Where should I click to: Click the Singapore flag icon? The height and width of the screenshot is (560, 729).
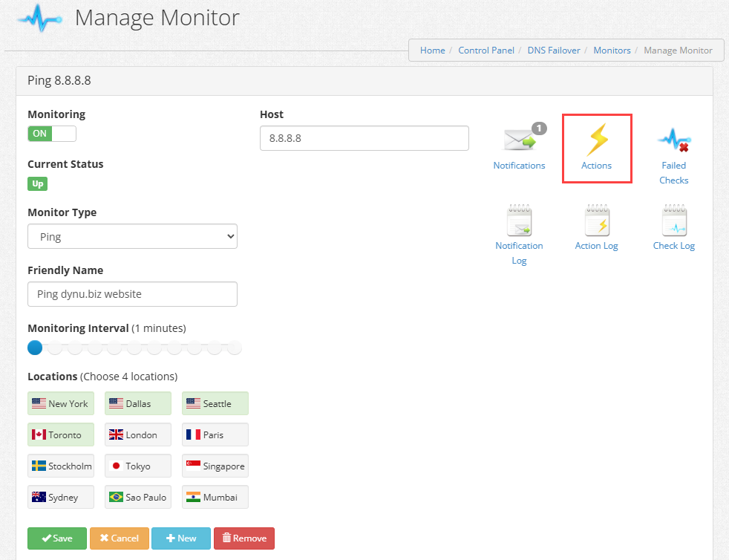[x=194, y=466]
